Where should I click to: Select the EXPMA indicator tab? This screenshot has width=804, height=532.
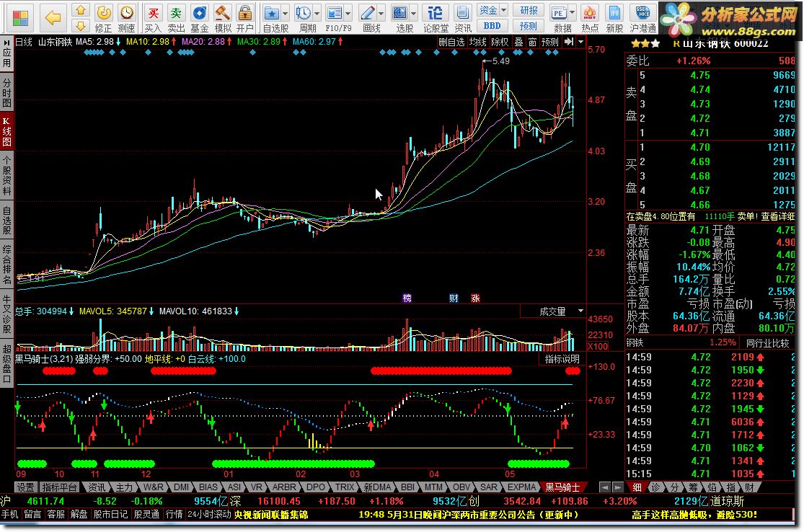tap(521, 487)
